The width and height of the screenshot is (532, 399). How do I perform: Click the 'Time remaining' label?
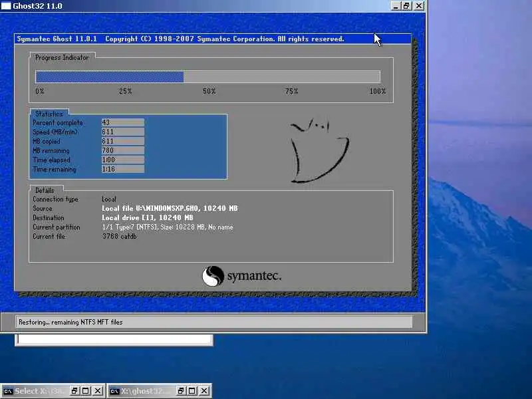click(55, 170)
